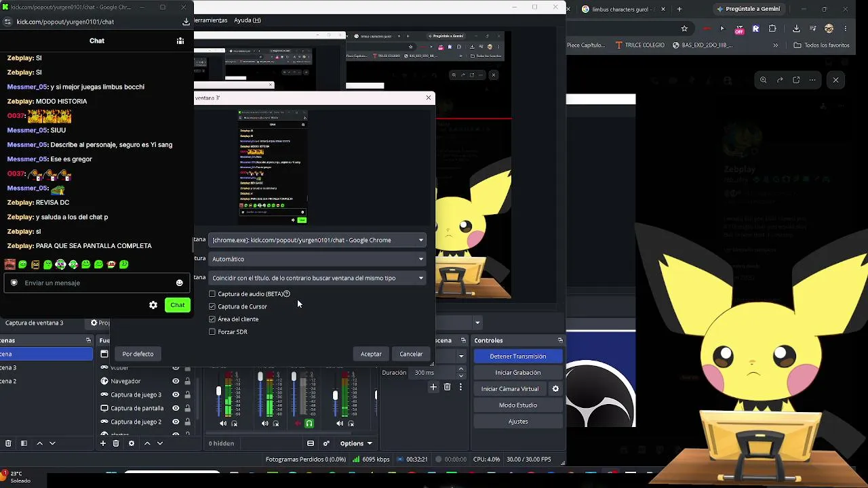
Task: Expand the mixer Options dropdown
Action: point(356,443)
